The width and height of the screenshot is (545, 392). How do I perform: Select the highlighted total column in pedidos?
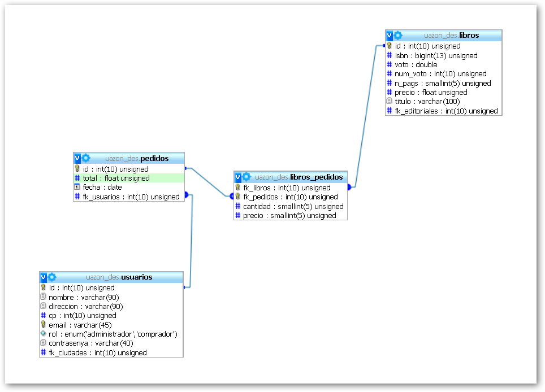click(x=116, y=178)
